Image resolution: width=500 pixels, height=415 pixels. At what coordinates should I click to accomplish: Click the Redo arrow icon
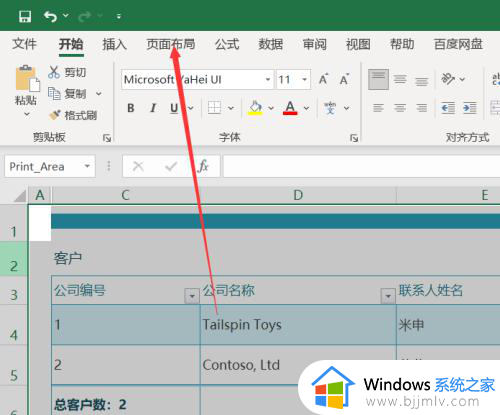coord(85,16)
